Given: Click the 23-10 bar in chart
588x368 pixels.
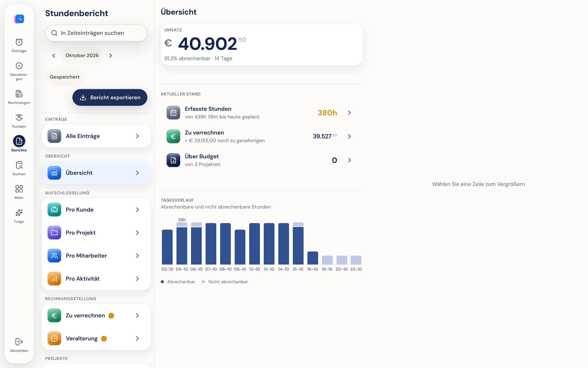Looking at the screenshot, I should [356, 260].
